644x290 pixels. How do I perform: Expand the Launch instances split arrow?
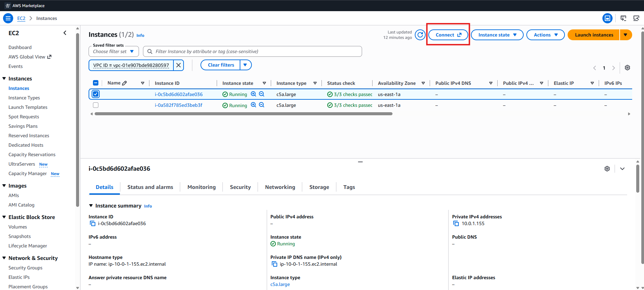(x=626, y=35)
